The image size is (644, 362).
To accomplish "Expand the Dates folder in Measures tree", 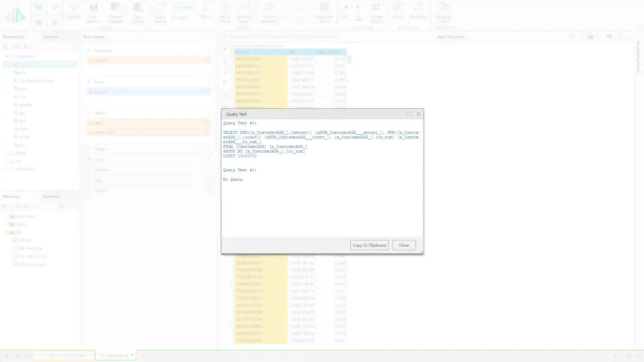I will coord(6,224).
